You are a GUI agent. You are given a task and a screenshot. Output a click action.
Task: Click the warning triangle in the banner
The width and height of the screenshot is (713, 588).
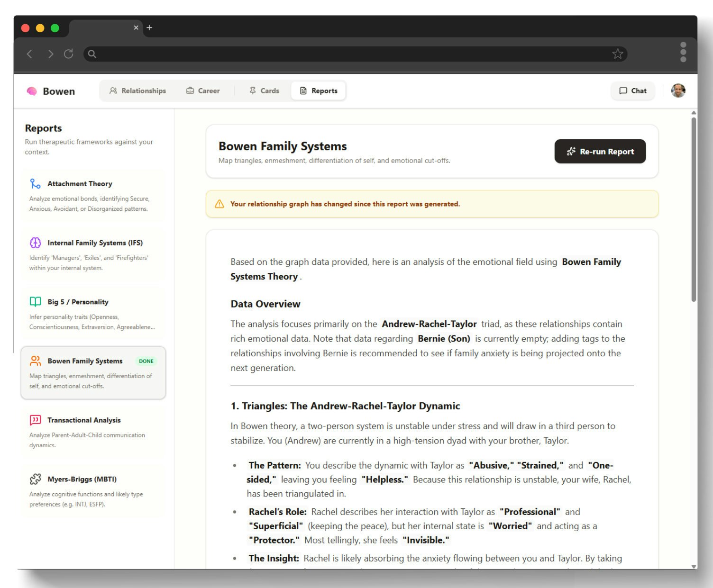point(219,204)
